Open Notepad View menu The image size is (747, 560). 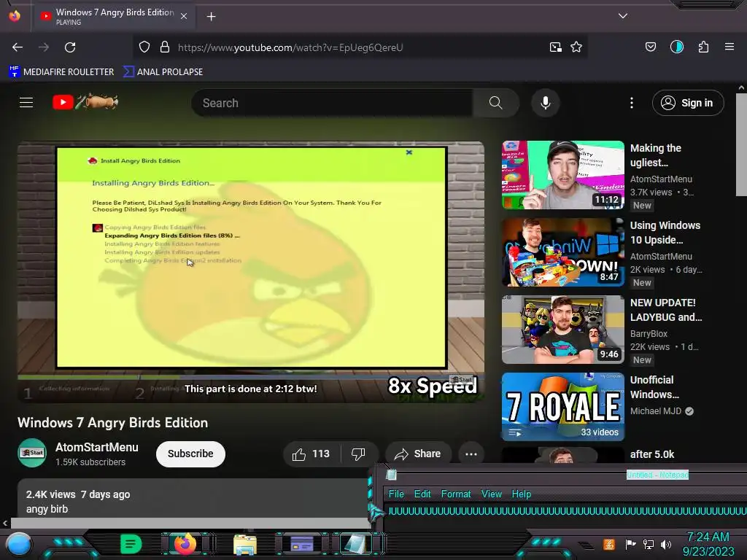tap(491, 494)
